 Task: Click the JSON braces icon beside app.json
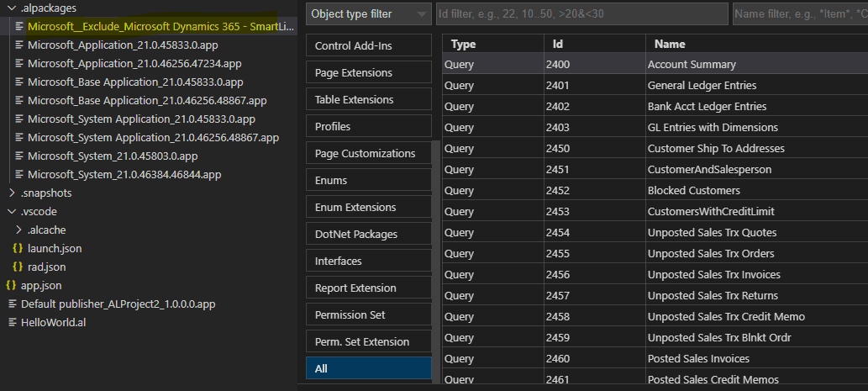[11, 286]
